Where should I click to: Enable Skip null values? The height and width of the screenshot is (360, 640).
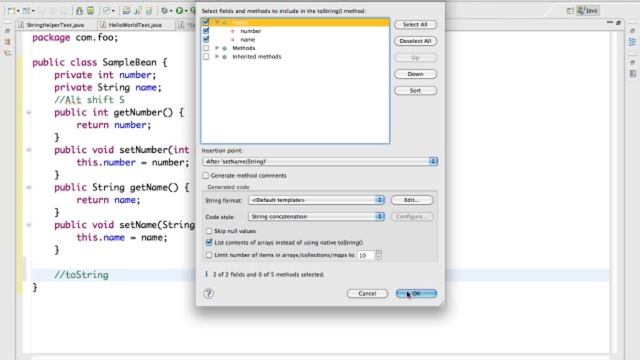tap(209, 231)
